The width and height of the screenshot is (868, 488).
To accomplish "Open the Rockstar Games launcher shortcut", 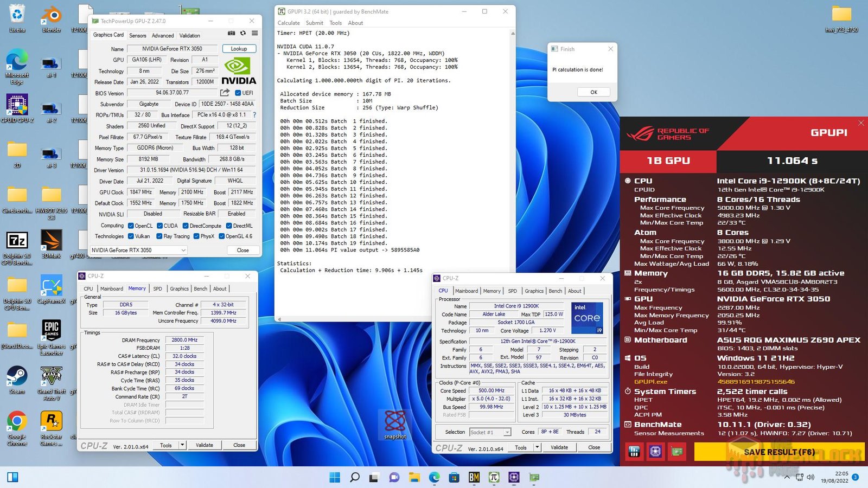I will [x=52, y=428].
